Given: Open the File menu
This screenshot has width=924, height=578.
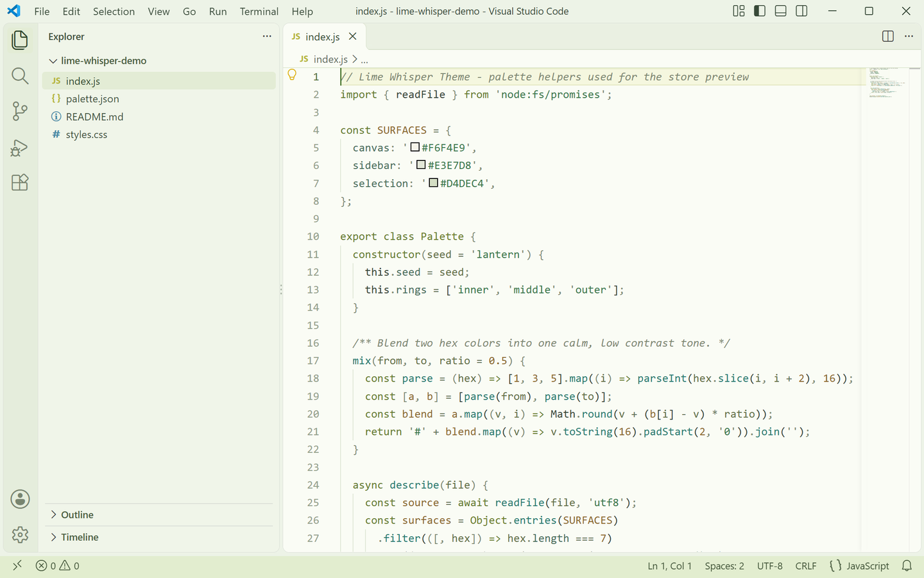Looking at the screenshot, I should pos(42,12).
